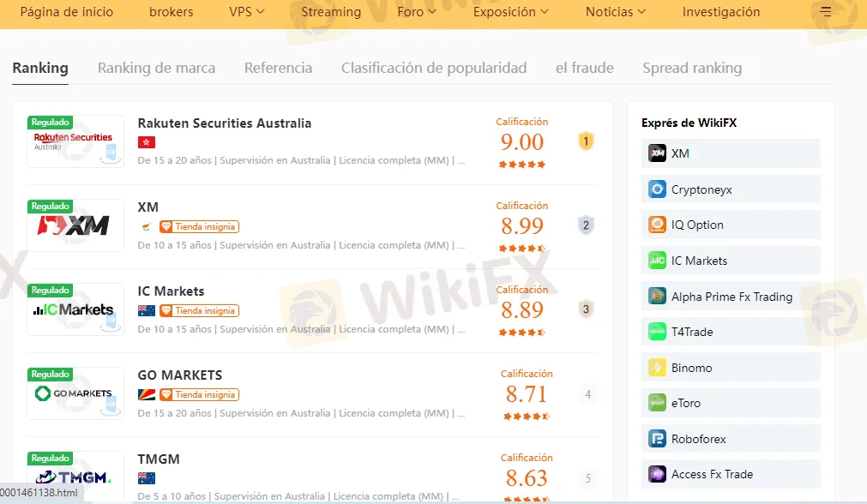The image size is (867, 504).
Task: Open the XM broker logo thumbnail
Action: point(75,225)
